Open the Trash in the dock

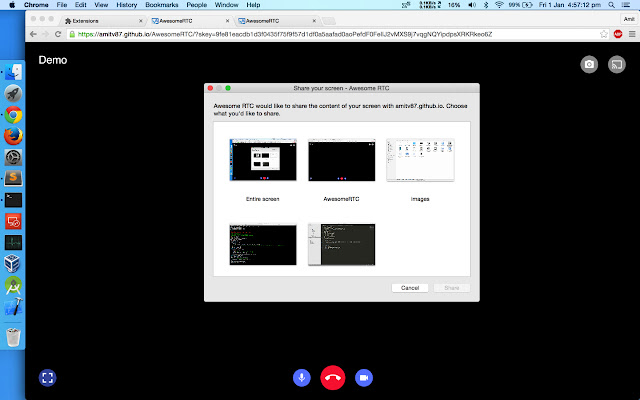click(13, 337)
